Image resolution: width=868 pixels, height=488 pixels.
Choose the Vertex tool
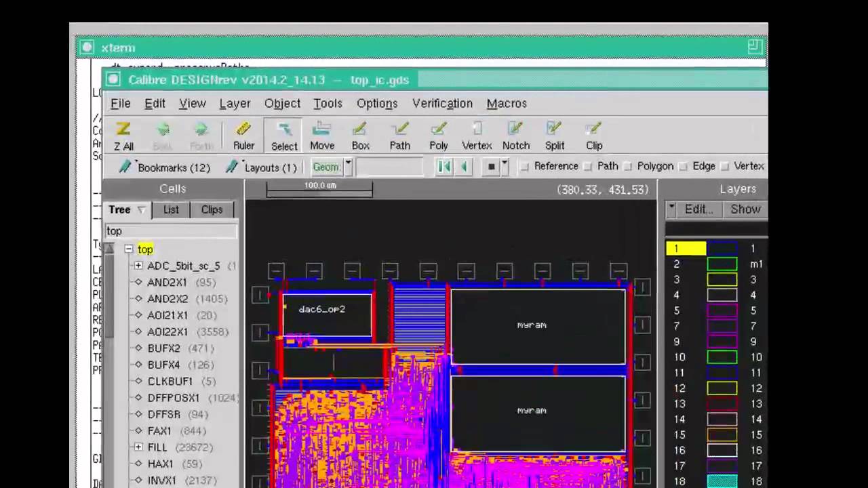click(477, 136)
